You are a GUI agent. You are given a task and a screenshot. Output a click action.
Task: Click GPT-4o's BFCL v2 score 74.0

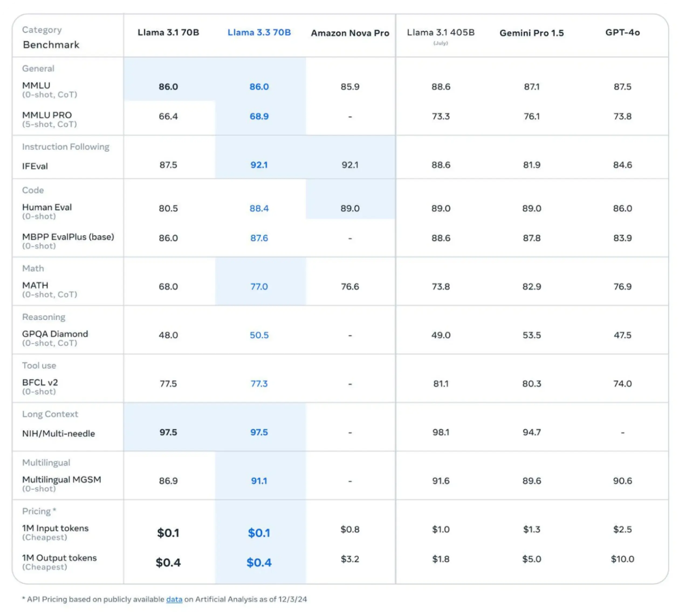622,383
